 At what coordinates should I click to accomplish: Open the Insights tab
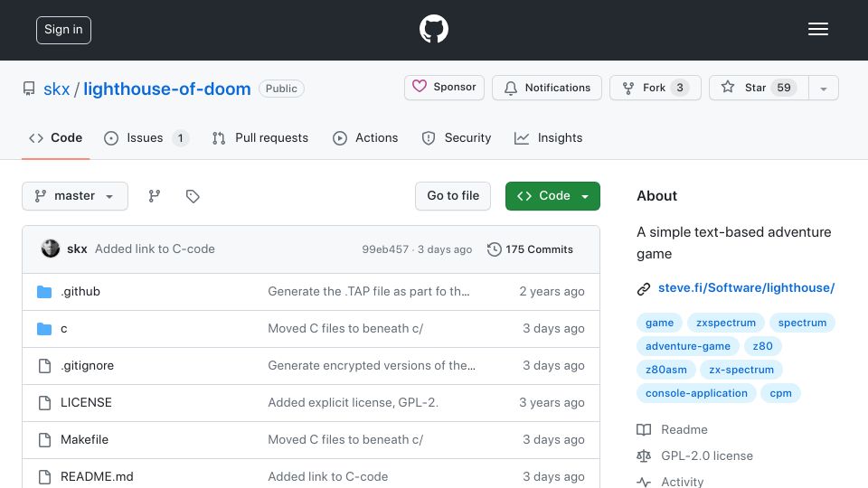click(x=548, y=137)
